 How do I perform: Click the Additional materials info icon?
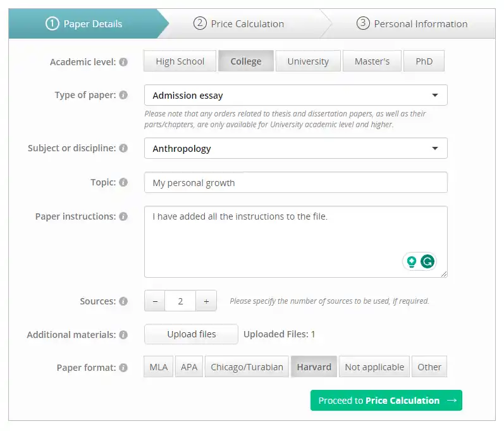click(x=123, y=335)
